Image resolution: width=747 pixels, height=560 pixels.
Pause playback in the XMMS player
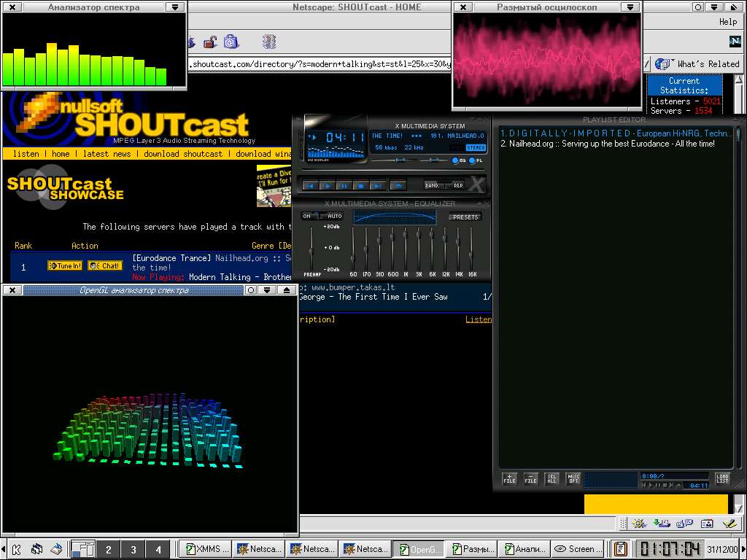[344, 185]
